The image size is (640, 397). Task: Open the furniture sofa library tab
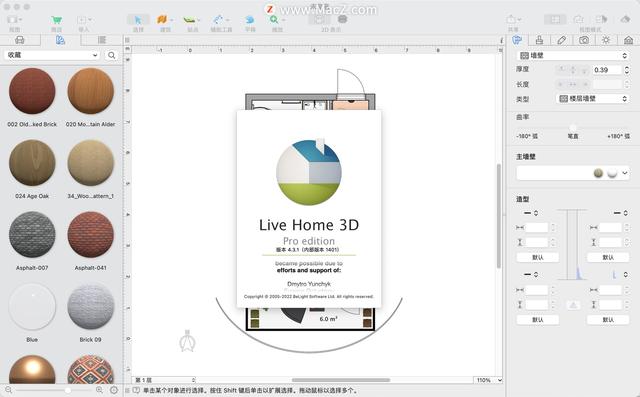[20, 40]
